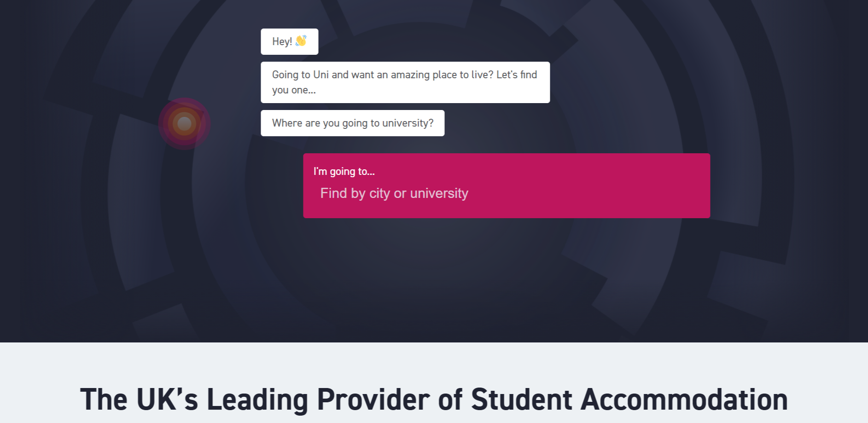Click the "Where are you going to university?" bubble
868x423 pixels.
352,123
